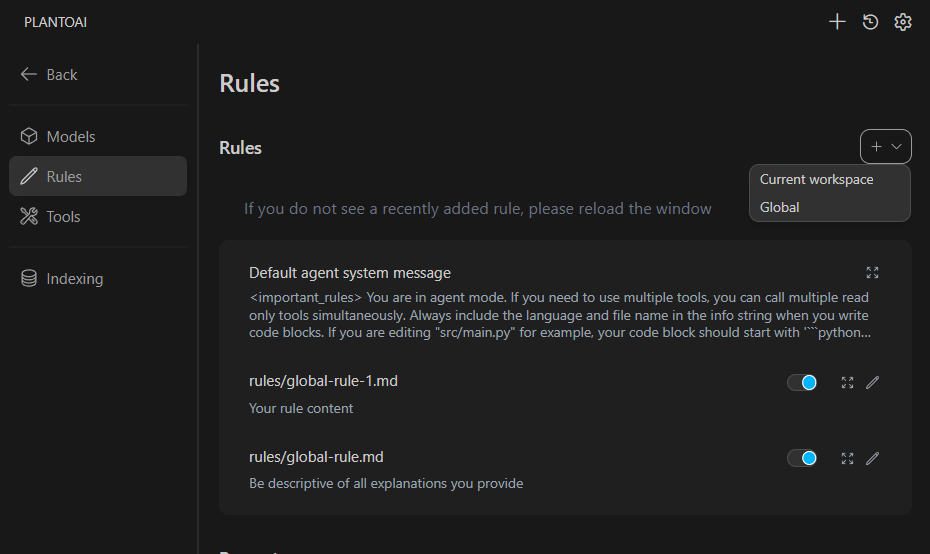
Task: Click the PLANTOAI title
Action: tap(55, 22)
